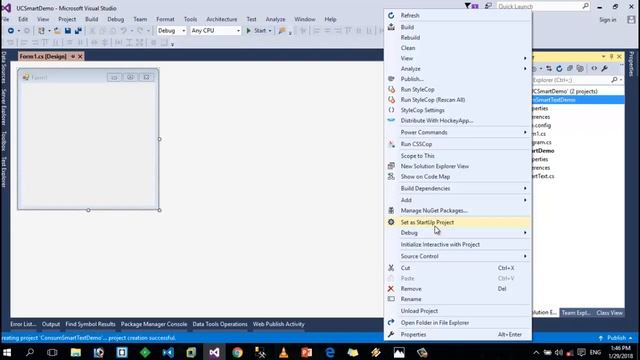This screenshot has width=640, height=360.
Task: Open the Debug configuration dropdown
Action: [x=171, y=31]
